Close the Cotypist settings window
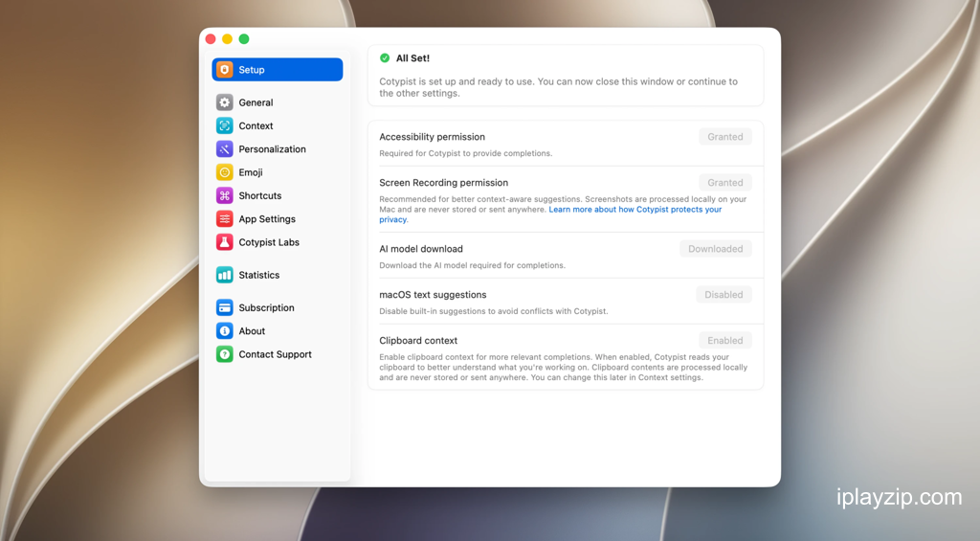The height and width of the screenshot is (541, 980). coord(211,38)
